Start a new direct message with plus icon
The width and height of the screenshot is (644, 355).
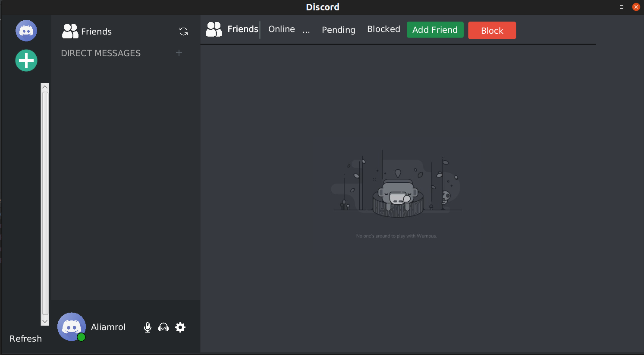[x=179, y=53]
